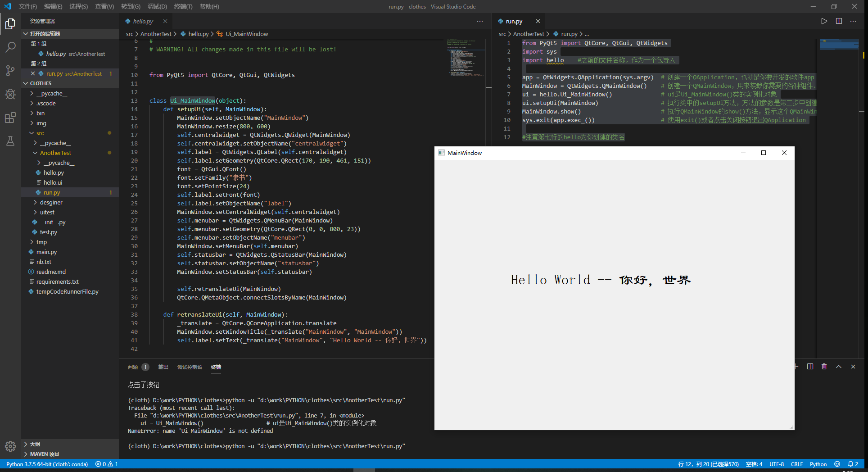
Task: Open the File menu 文件(F)
Action: pyautogui.click(x=28, y=6)
